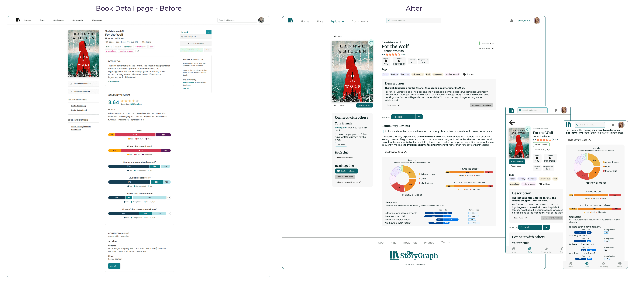
Task: Open the '18,315 reviews' link
Action: coord(136,104)
